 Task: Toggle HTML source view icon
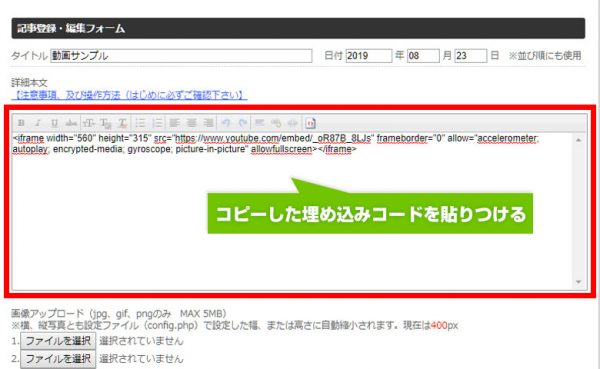[310, 123]
